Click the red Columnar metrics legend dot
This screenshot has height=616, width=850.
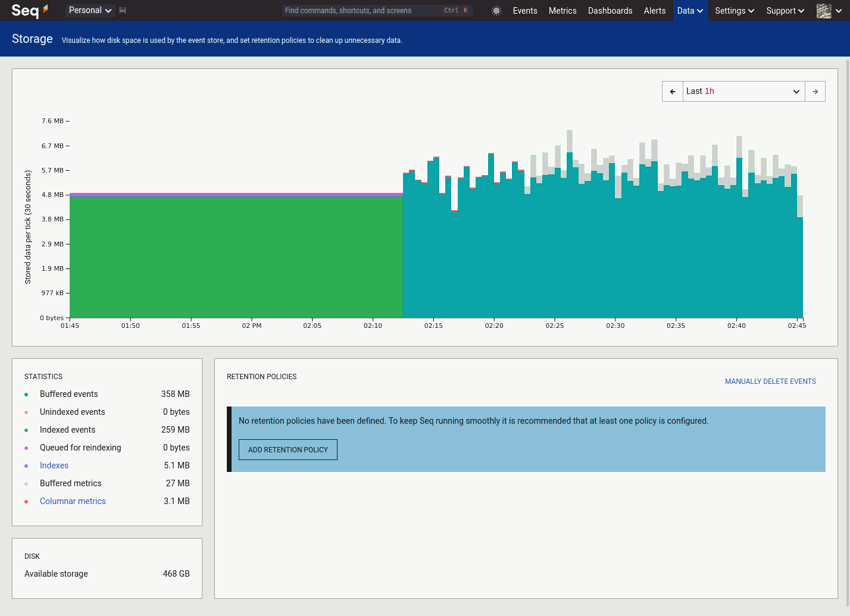pyautogui.click(x=26, y=502)
